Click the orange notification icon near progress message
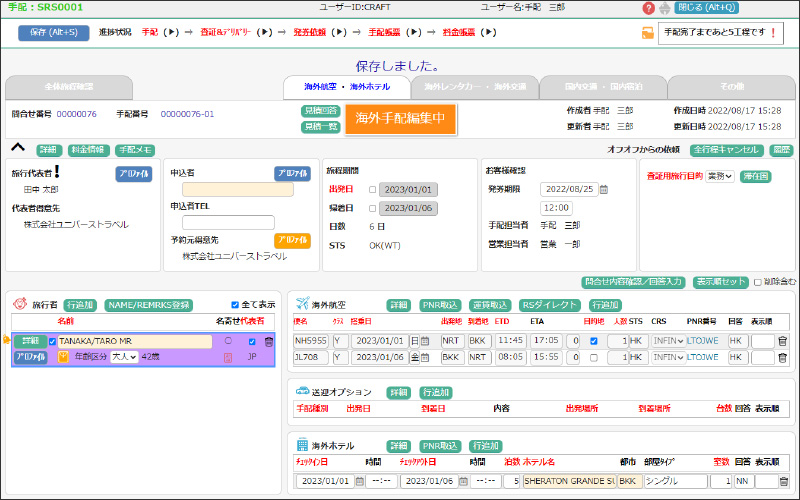Viewport: 800px width, 500px height. click(648, 32)
